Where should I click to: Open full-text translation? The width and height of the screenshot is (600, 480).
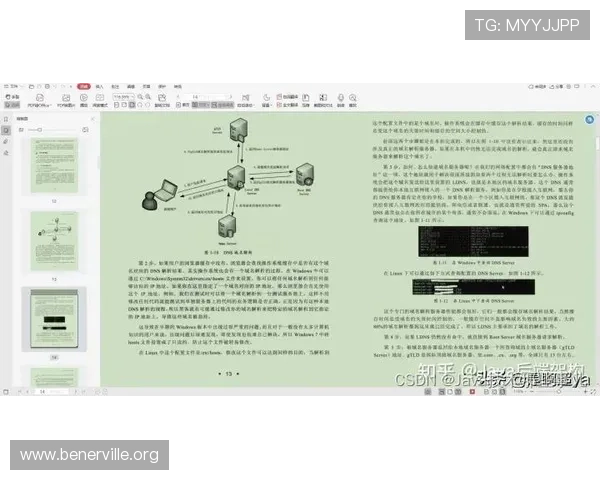click(287, 105)
